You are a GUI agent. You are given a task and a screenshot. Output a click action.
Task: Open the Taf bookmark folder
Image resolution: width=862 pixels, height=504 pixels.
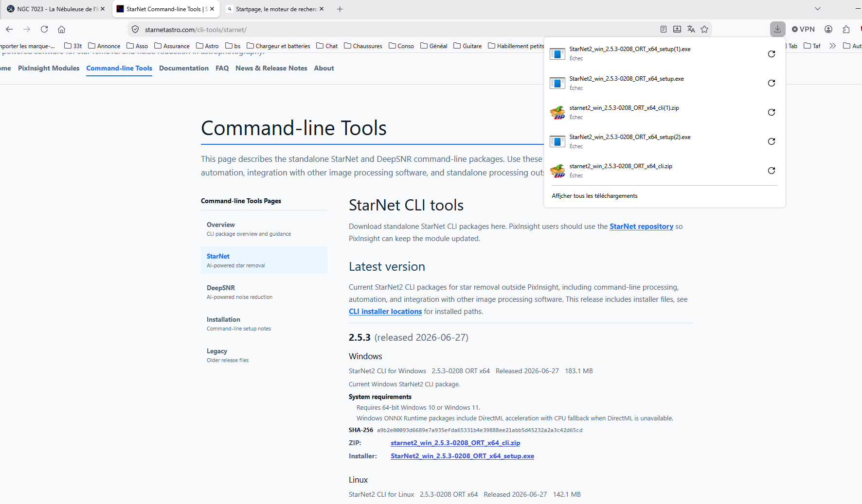(x=812, y=46)
